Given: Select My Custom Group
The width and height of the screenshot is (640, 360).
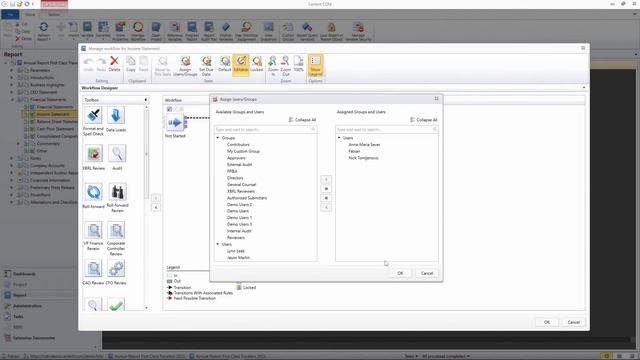Looking at the screenshot, I should 243,151.
